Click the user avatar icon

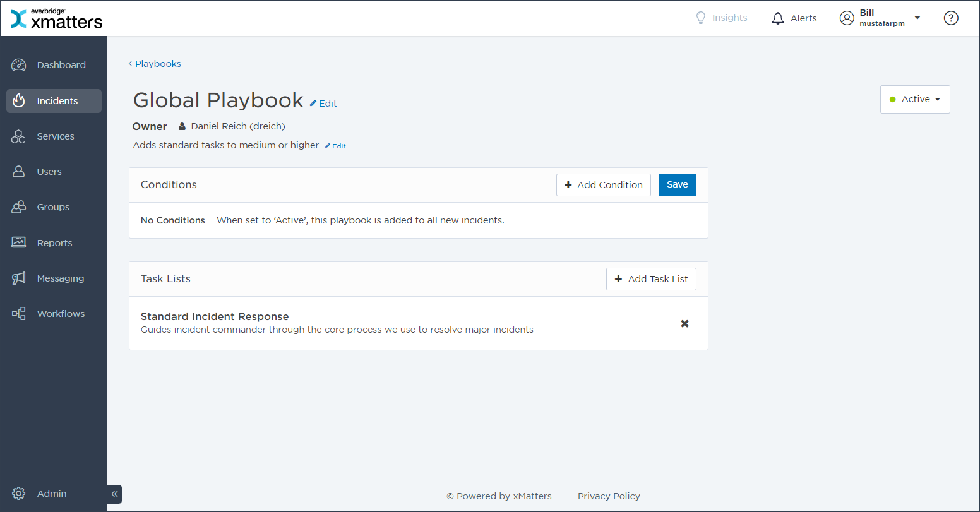(x=847, y=18)
